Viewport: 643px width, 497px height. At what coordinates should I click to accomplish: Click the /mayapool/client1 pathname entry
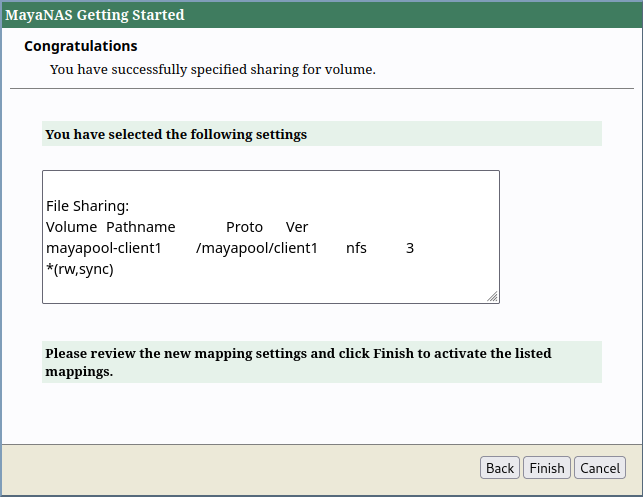point(257,248)
